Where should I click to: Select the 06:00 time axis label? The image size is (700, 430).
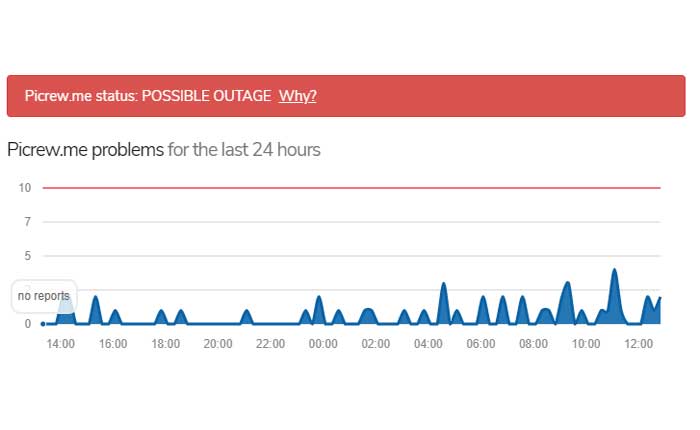point(481,344)
